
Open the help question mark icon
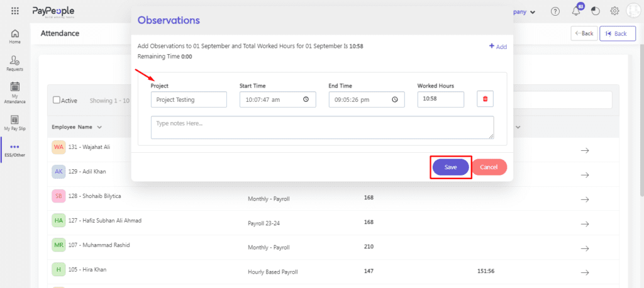tap(555, 11)
